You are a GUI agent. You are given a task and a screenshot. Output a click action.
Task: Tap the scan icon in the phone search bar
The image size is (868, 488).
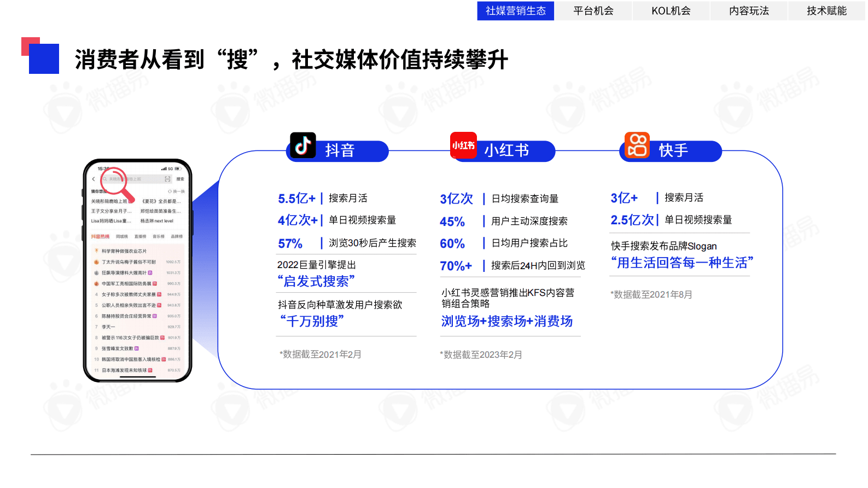tap(167, 179)
